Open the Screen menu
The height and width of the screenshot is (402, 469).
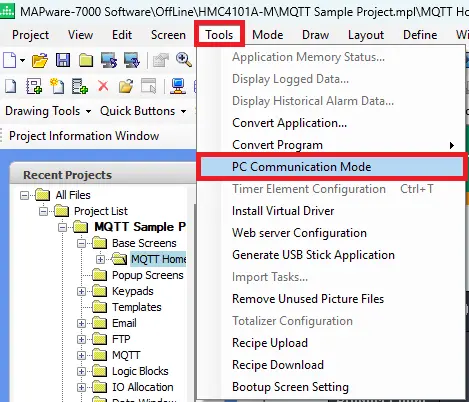[x=168, y=35]
